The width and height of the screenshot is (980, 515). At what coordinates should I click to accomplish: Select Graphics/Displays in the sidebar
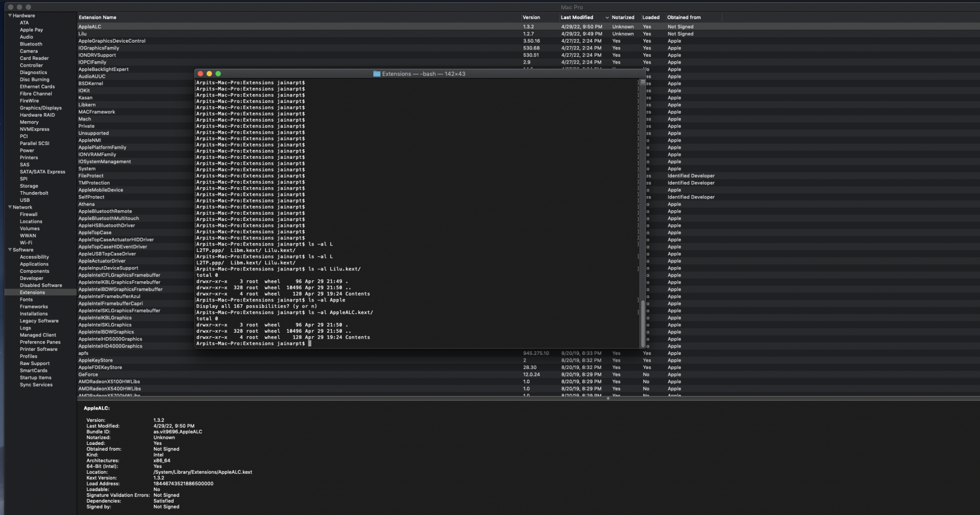[41, 108]
